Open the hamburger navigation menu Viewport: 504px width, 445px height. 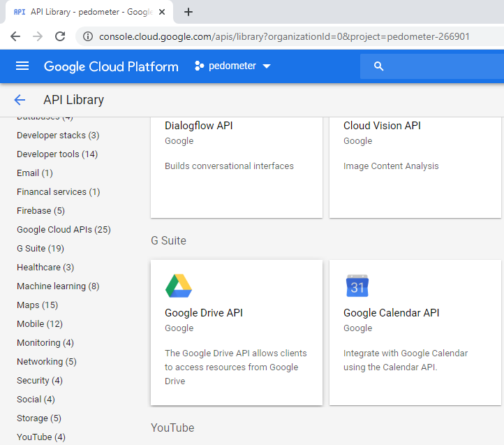[x=22, y=66]
